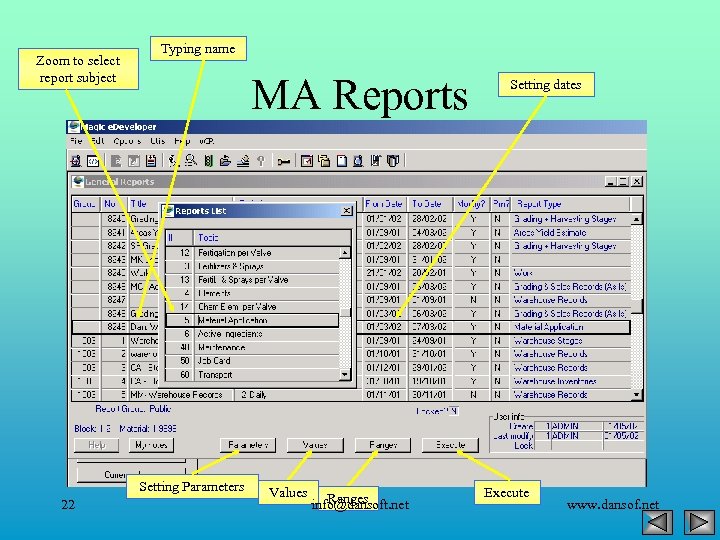Go to the next slide arrow
Viewport: 720px width, 540px height.
[699, 522]
